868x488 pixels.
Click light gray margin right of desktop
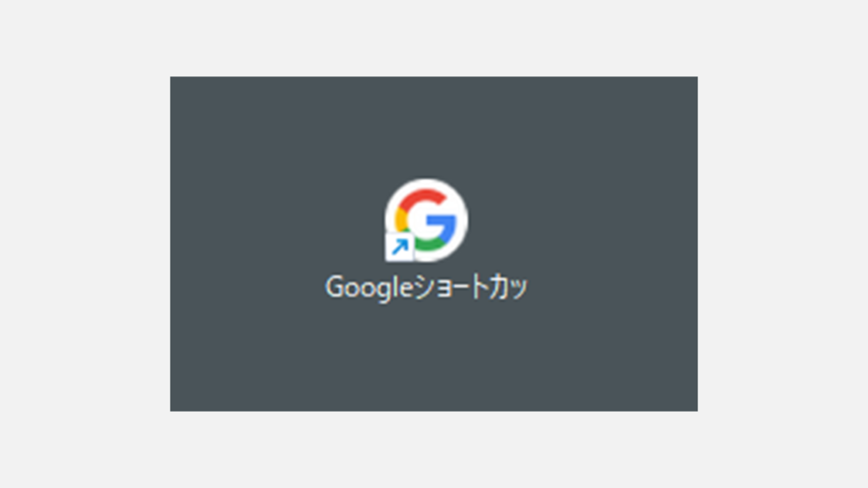tap(782, 243)
